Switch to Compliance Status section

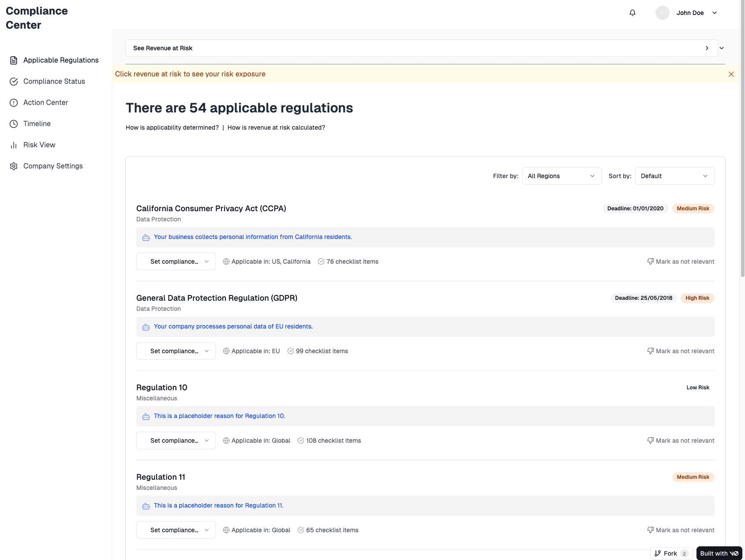[x=54, y=81]
